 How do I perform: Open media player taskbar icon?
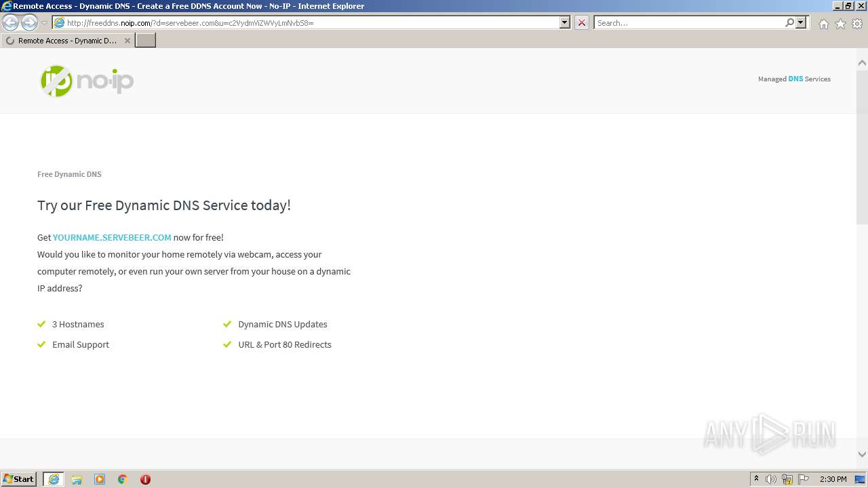[x=100, y=479]
